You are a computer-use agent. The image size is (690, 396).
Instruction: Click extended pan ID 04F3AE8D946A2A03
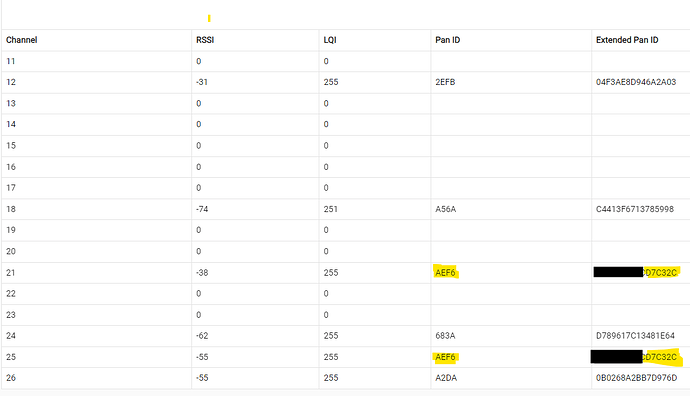636,82
